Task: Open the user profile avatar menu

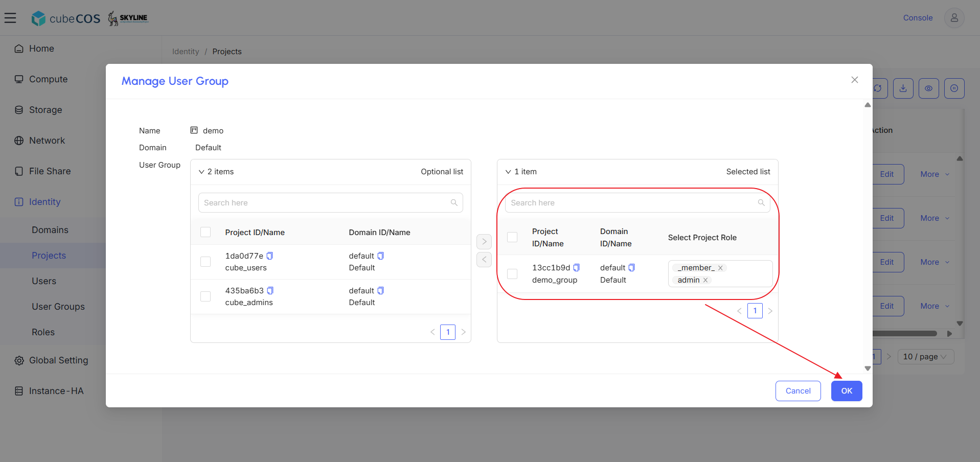Action: pyautogui.click(x=954, y=18)
